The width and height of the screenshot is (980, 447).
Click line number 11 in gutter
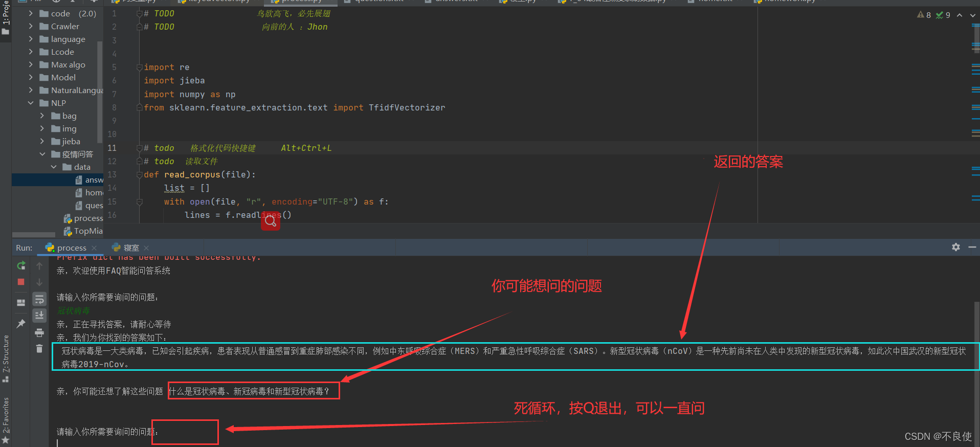point(112,148)
